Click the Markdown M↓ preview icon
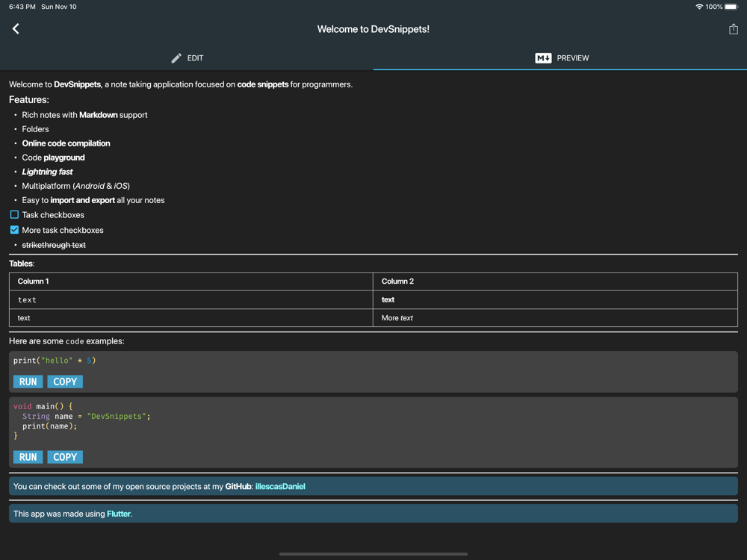The height and width of the screenshot is (560, 747). point(543,58)
